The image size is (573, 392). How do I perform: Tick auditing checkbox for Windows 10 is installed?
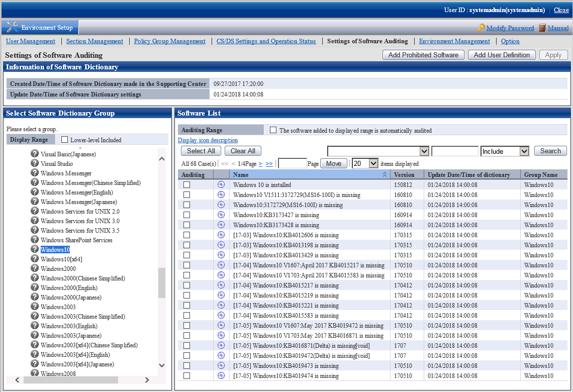pos(187,185)
